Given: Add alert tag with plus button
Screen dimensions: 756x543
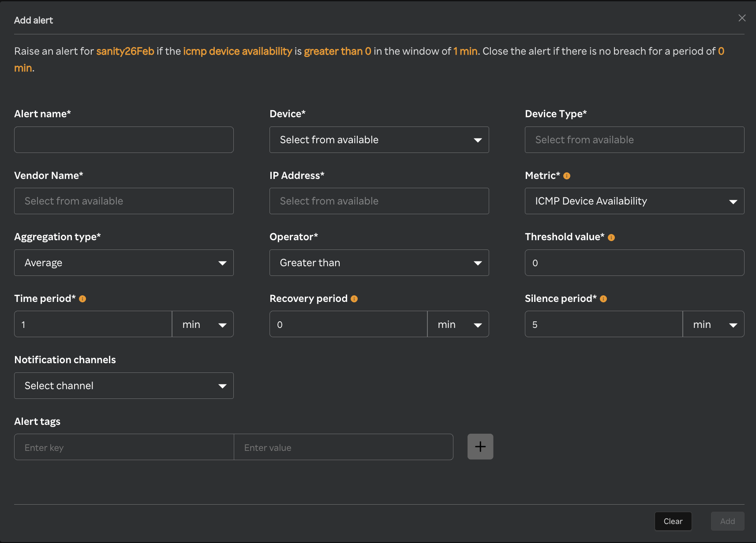Looking at the screenshot, I should 480,446.
